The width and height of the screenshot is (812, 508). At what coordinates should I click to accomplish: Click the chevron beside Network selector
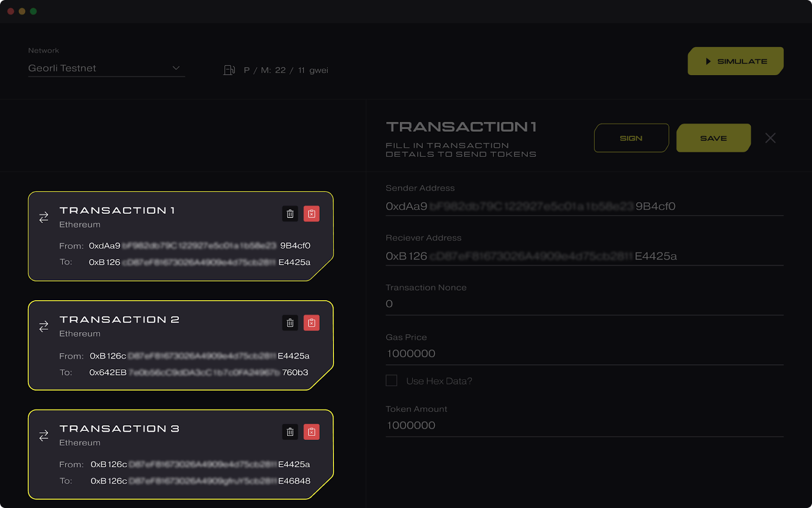click(176, 67)
